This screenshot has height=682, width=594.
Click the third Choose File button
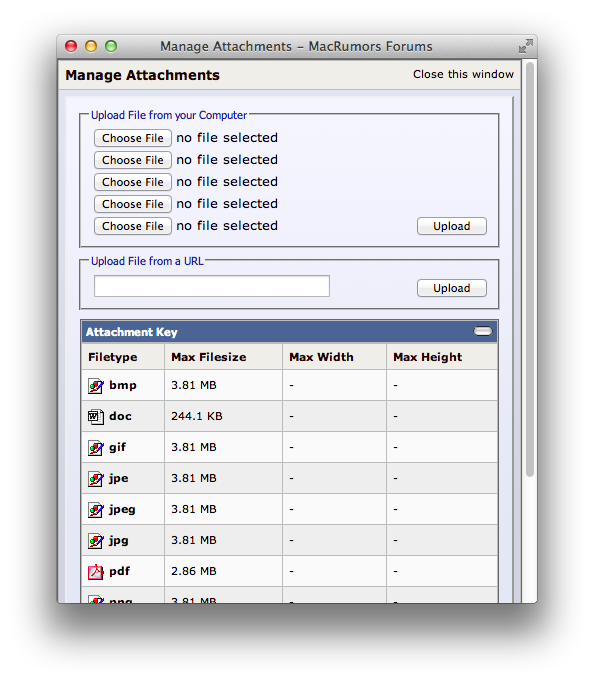133,182
